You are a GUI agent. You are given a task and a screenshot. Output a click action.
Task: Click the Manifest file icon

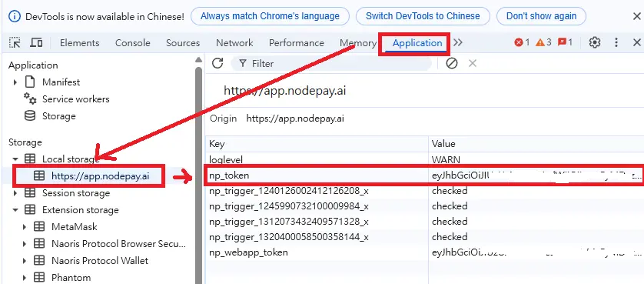(30, 82)
